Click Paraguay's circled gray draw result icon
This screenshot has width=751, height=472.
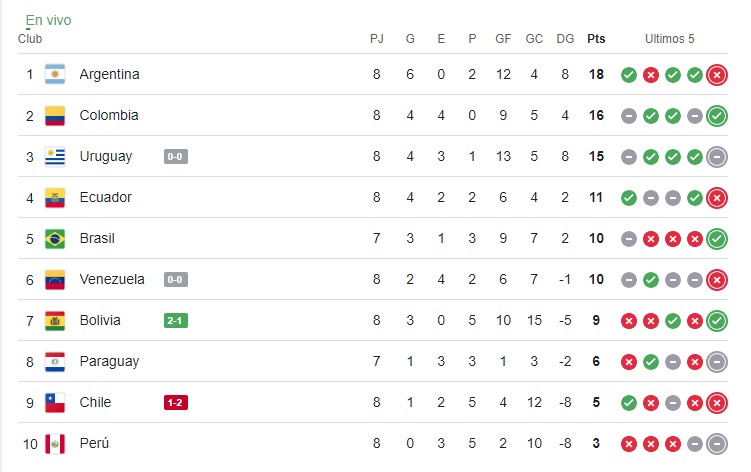[x=716, y=361]
